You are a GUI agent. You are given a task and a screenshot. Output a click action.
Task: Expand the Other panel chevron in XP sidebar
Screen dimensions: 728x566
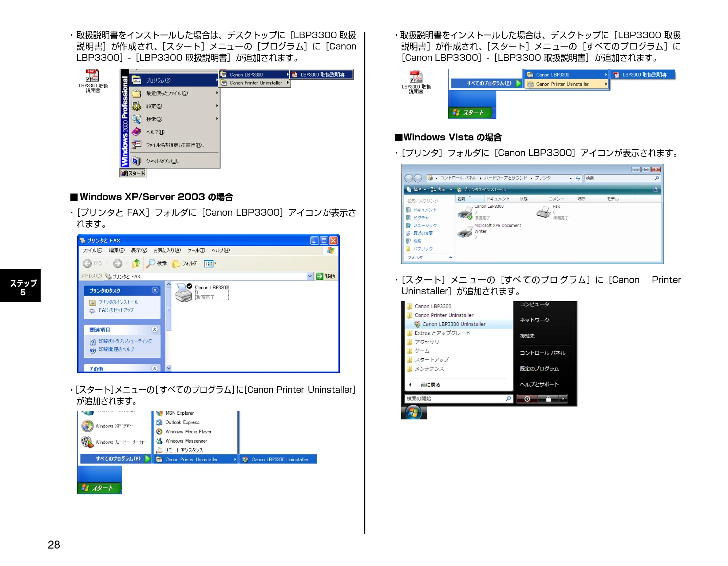point(155,368)
